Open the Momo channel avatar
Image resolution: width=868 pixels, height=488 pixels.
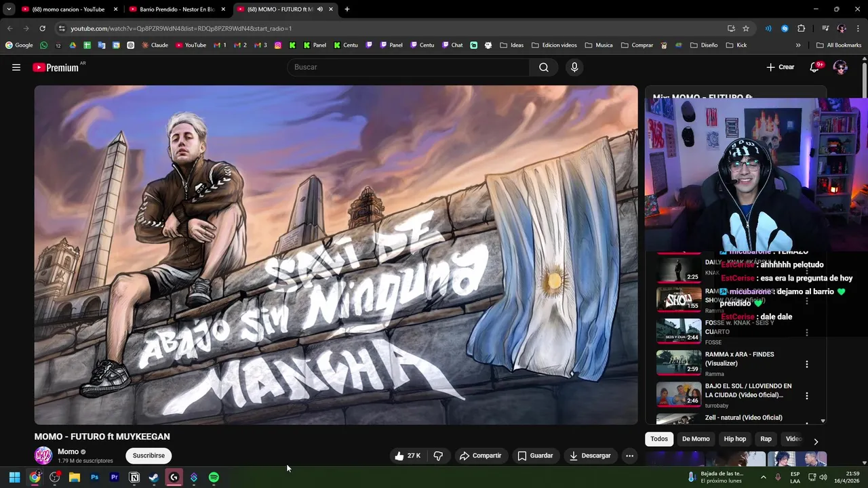click(43, 455)
